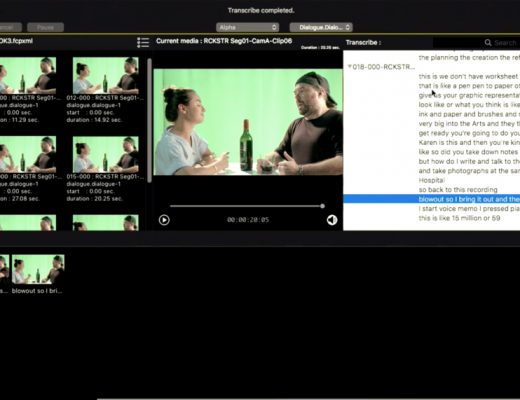The height and width of the screenshot is (400, 520).
Task: Select line 'so back to this recording'
Action: pyautogui.click(x=458, y=190)
